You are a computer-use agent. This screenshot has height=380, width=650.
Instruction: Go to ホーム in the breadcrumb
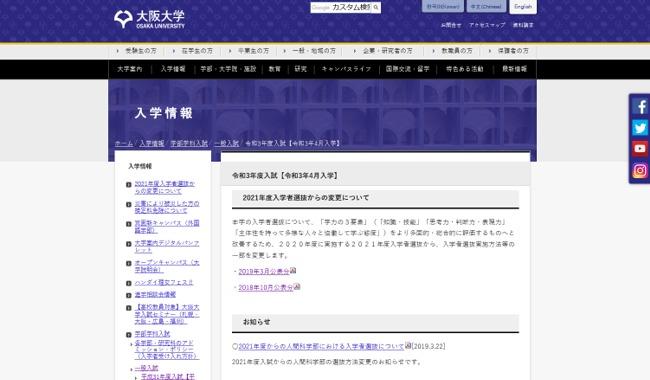pos(124,143)
